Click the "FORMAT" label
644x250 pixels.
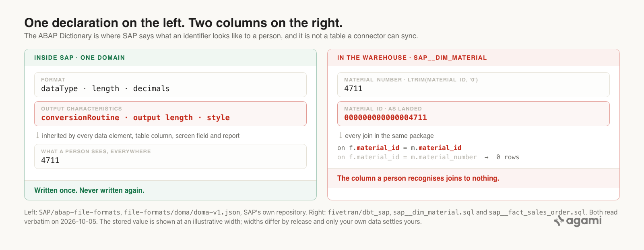pyautogui.click(x=53, y=80)
